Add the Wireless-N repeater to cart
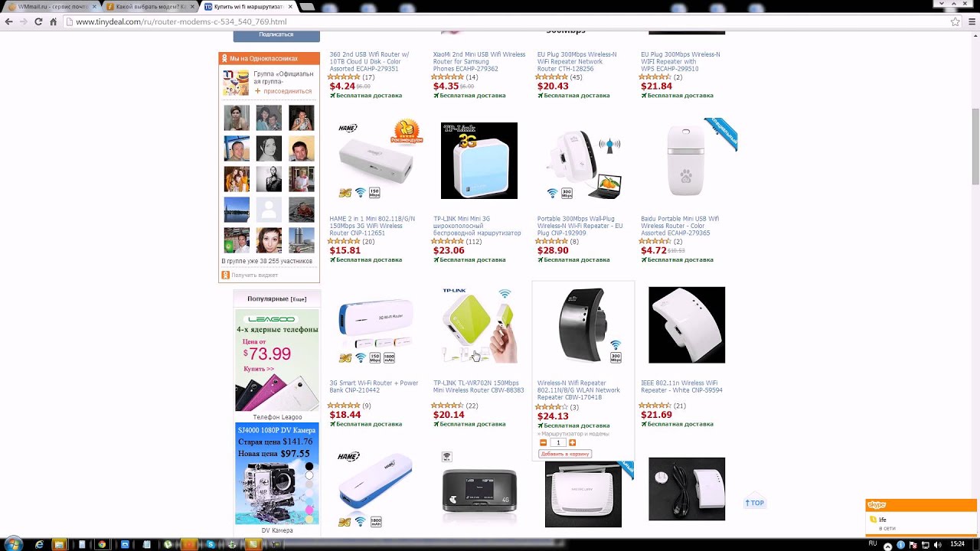 click(565, 454)
